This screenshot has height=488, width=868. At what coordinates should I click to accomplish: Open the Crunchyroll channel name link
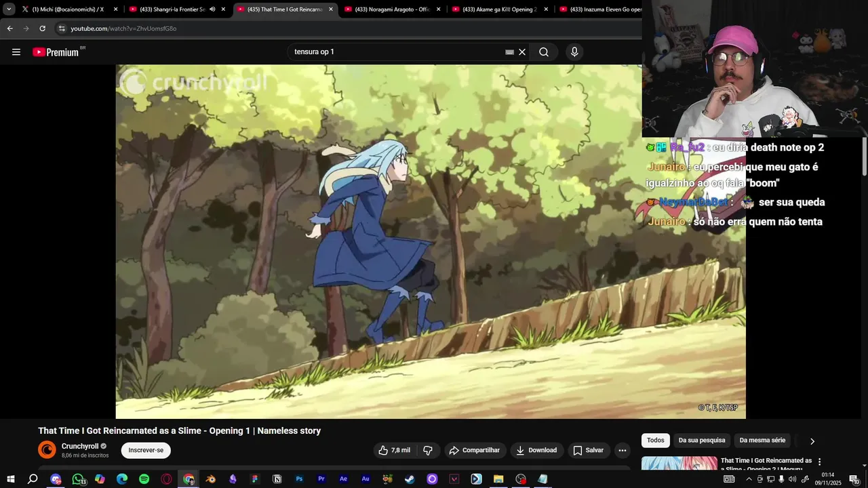80,446
